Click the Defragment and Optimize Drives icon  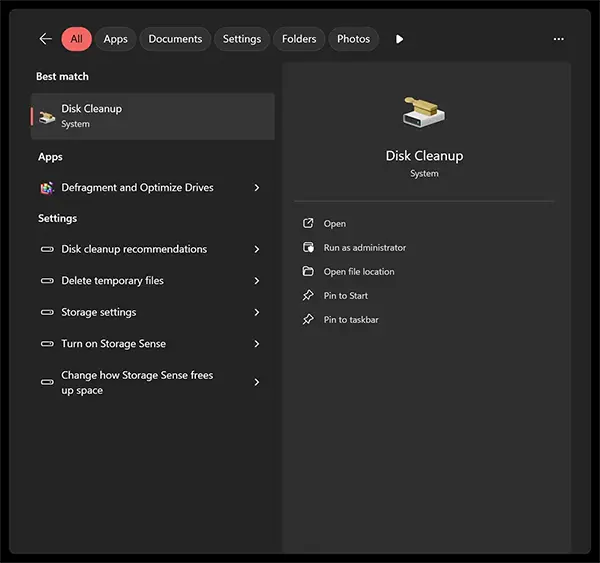[47, 188]
